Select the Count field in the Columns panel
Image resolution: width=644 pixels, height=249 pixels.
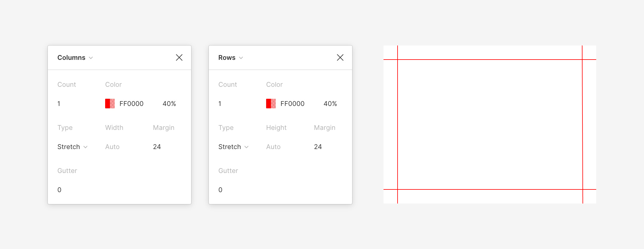[x=59, y=104]
